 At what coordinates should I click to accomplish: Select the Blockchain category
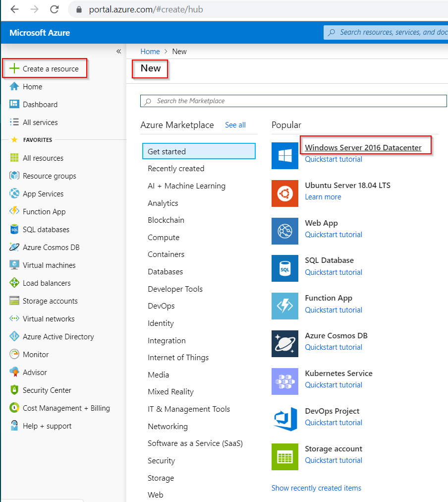click(166, 220)
